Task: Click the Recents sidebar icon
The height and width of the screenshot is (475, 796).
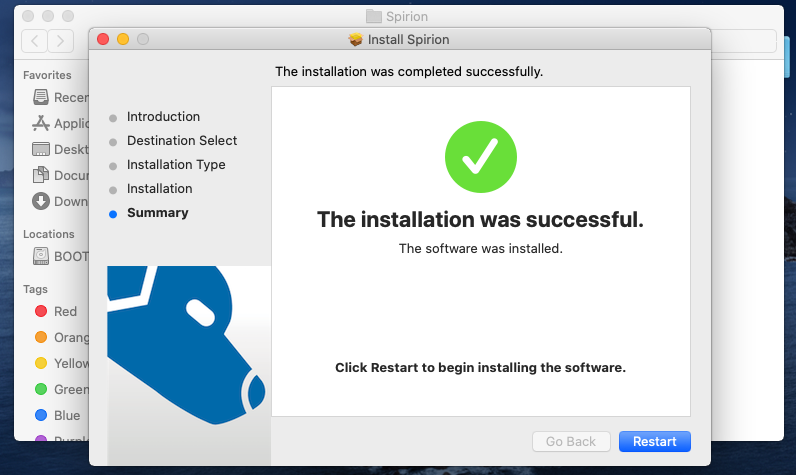Action: [x=41, y=97]
